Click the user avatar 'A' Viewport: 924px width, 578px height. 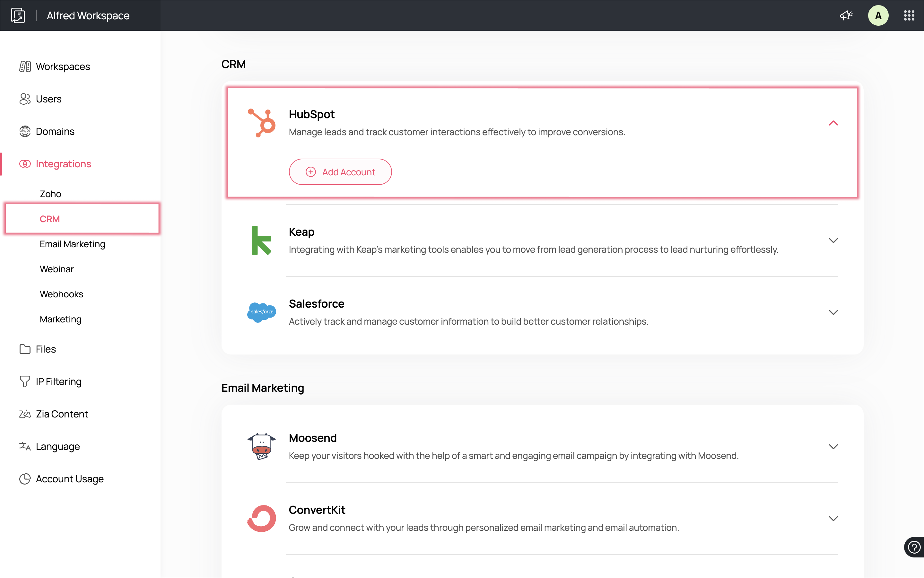pyautogui.click(x=878, y=15)
